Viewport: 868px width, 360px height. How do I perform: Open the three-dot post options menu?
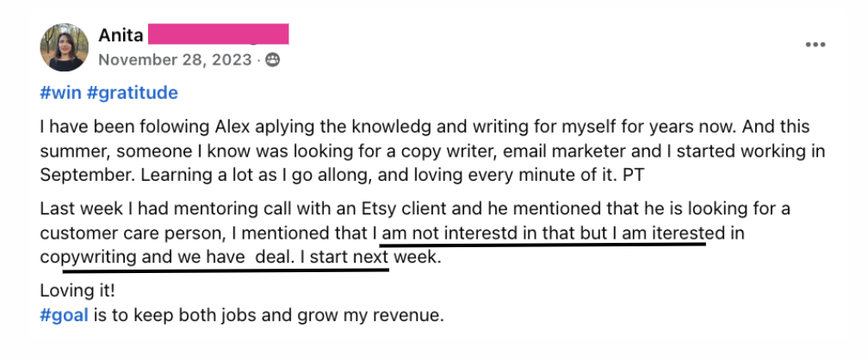point(815,45)
